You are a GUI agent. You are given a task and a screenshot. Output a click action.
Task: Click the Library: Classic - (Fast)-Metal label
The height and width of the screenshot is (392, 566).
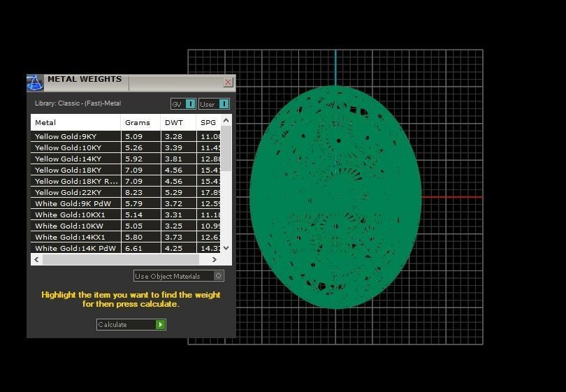point(78,103)
